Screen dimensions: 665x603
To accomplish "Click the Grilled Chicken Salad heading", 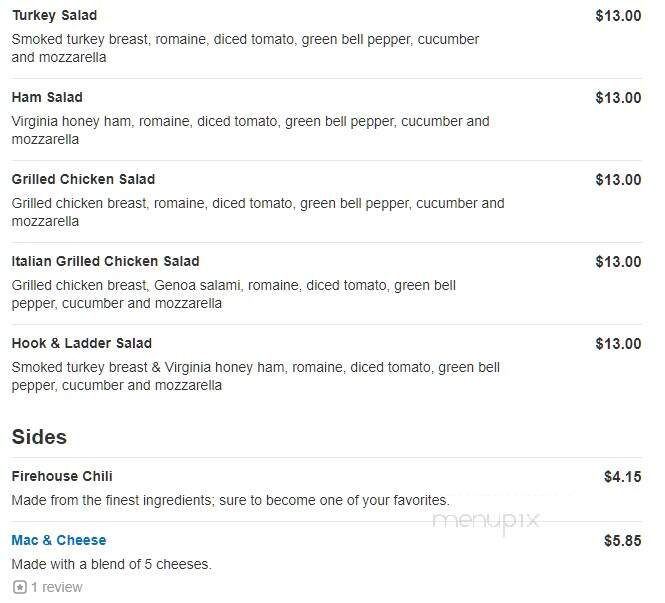I will point(84,179).
